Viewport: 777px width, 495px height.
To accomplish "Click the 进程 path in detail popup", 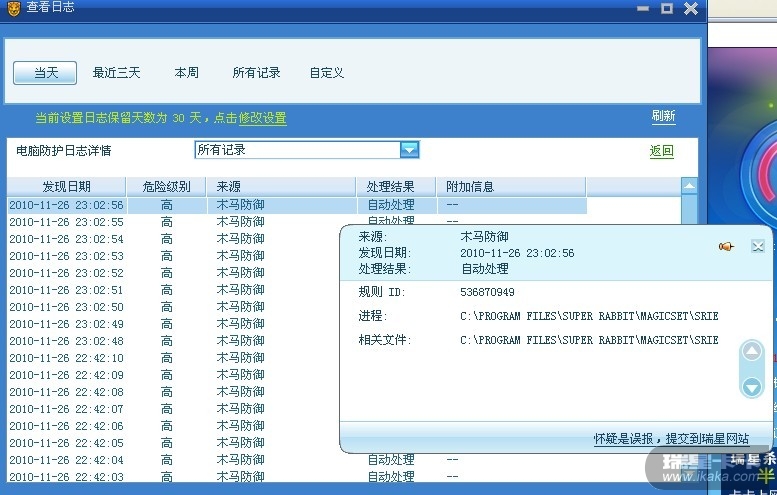I will [x=589, y=316].
